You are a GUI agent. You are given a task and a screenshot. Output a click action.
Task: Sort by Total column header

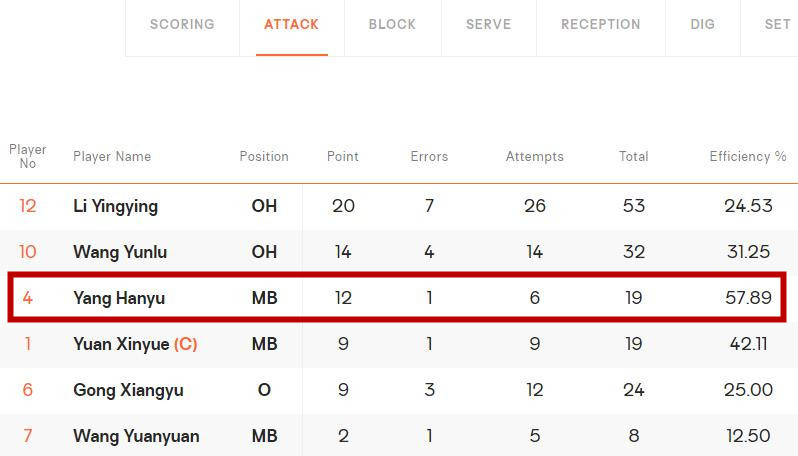(x=634, y=156)
